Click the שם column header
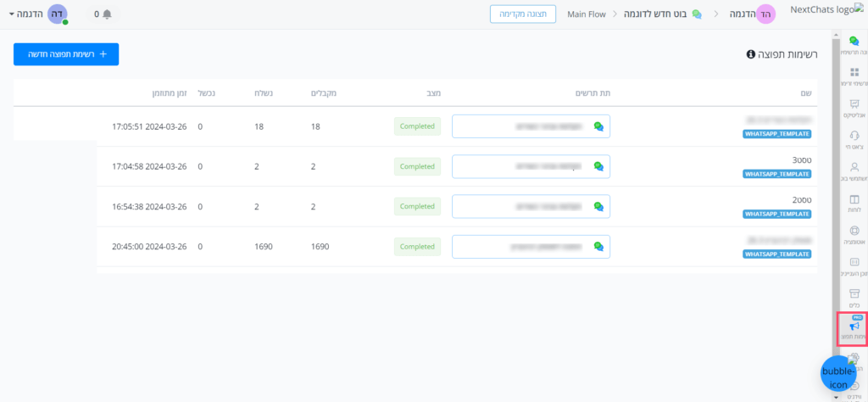 [807, 92]
